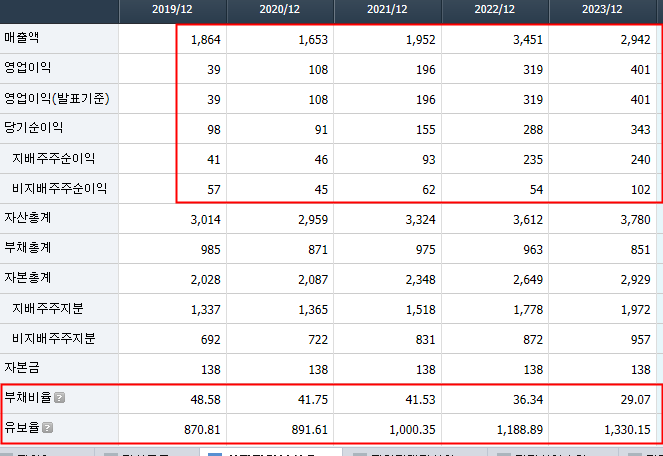Select the 매출액 value 1,864
This screenshot has width=663, height=456.
(205, 40)
